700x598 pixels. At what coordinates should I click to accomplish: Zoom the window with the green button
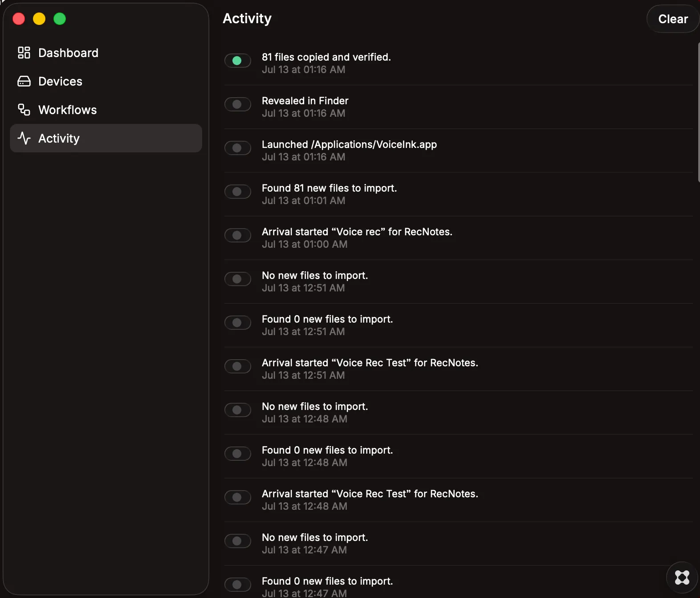coord(60,19)
